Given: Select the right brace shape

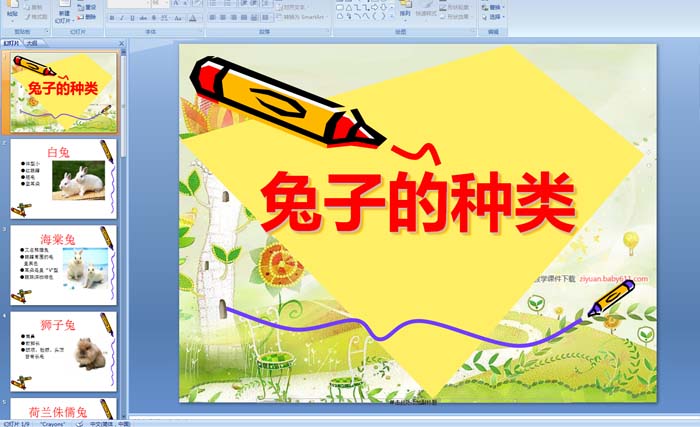Looking at the screenshot, I should tap(383, 16).
